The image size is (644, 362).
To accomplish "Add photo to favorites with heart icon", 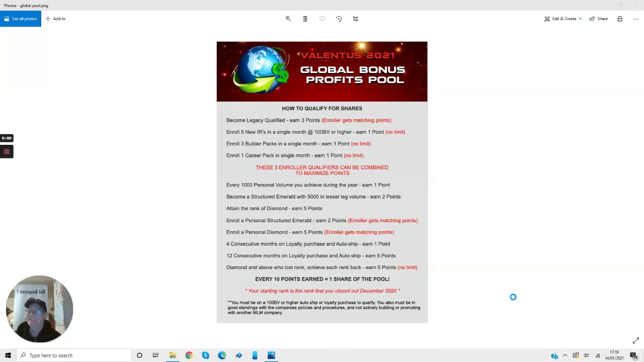I will 322,19.
